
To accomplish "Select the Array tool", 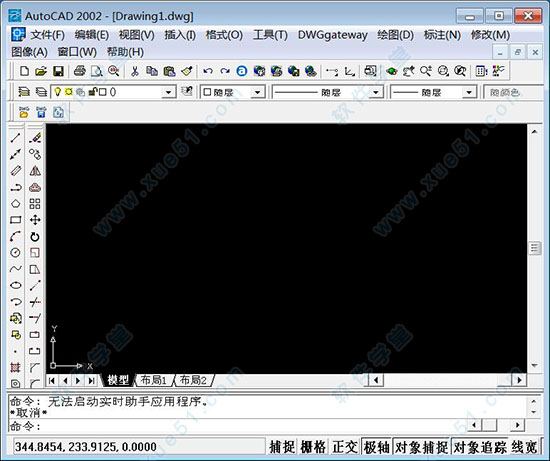I will [x=35, y=203].
